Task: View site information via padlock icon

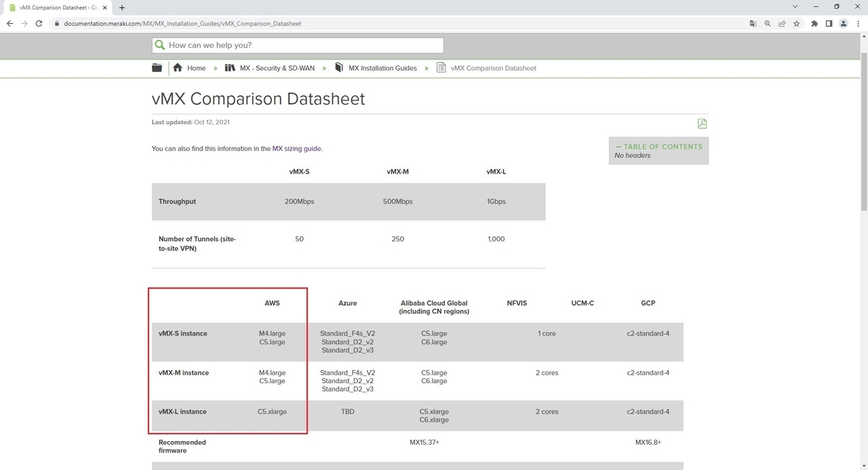Action: [x=57, y=23]
